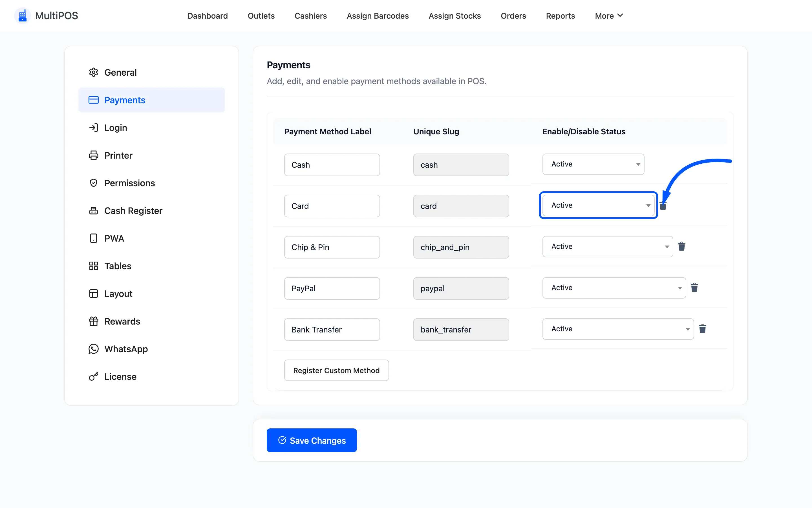Open Assign Stocks in the top navigation

[455, 16]
